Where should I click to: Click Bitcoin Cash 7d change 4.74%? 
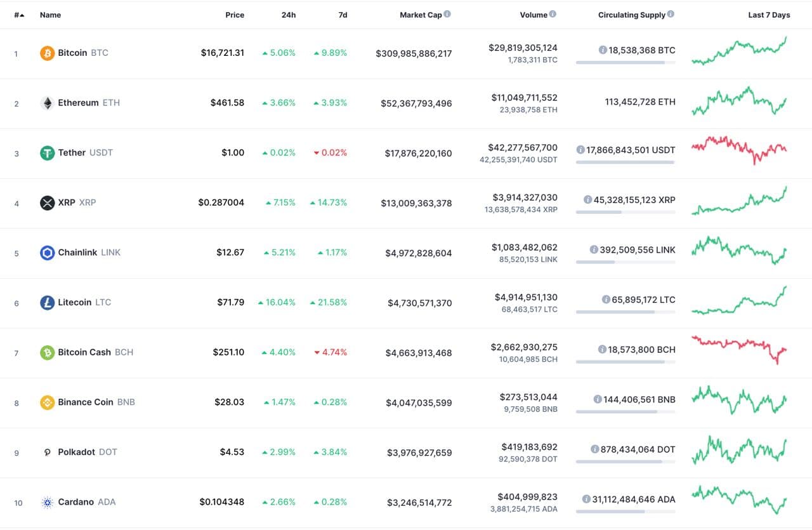(x=331, y=353)
